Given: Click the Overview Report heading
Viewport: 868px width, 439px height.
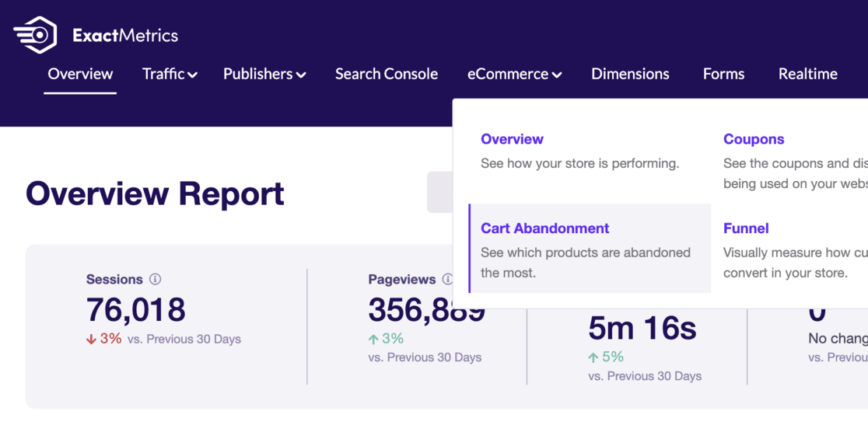Looking at the screenshot, I should click(155, 193).
